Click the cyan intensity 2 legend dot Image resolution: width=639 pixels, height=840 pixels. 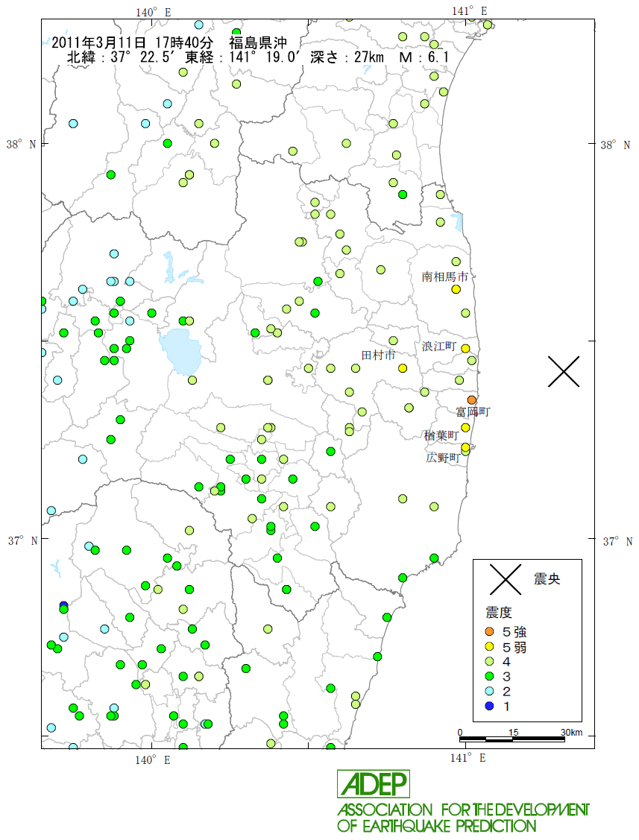click(x=489, y=691)
